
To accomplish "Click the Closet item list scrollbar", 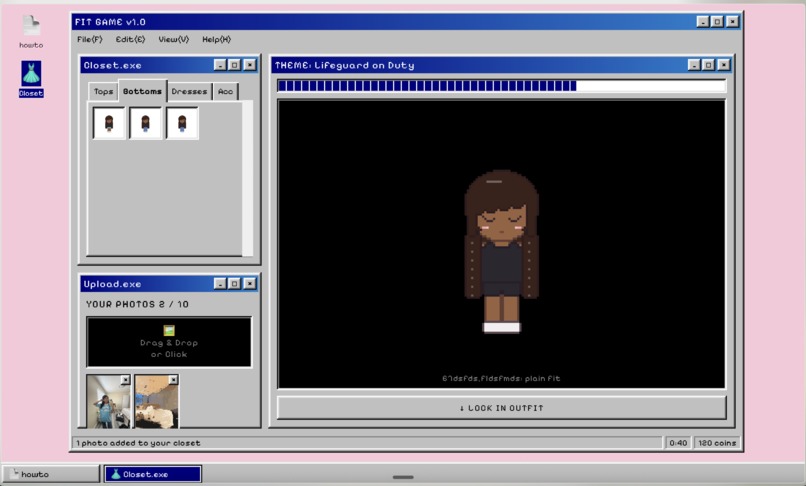I will click(x=247, y=178).
